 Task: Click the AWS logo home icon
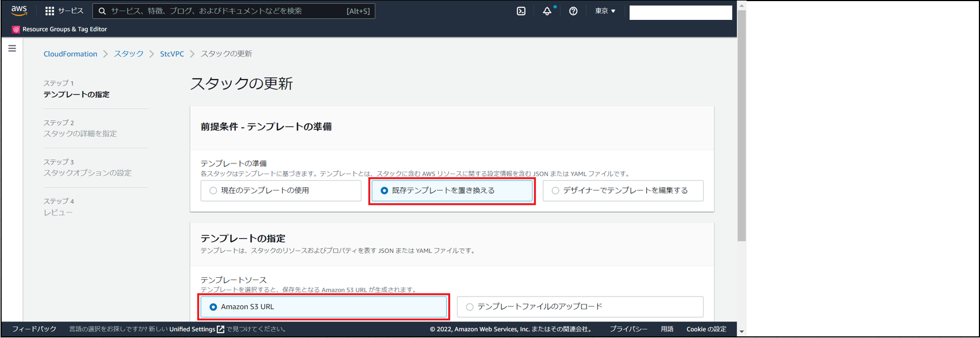point(19,10)
